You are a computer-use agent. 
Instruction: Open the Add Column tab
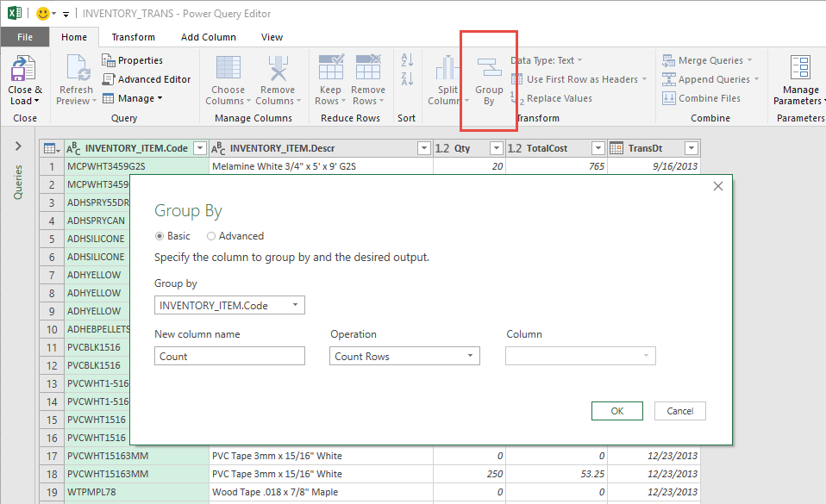click(x=208, y=37)
